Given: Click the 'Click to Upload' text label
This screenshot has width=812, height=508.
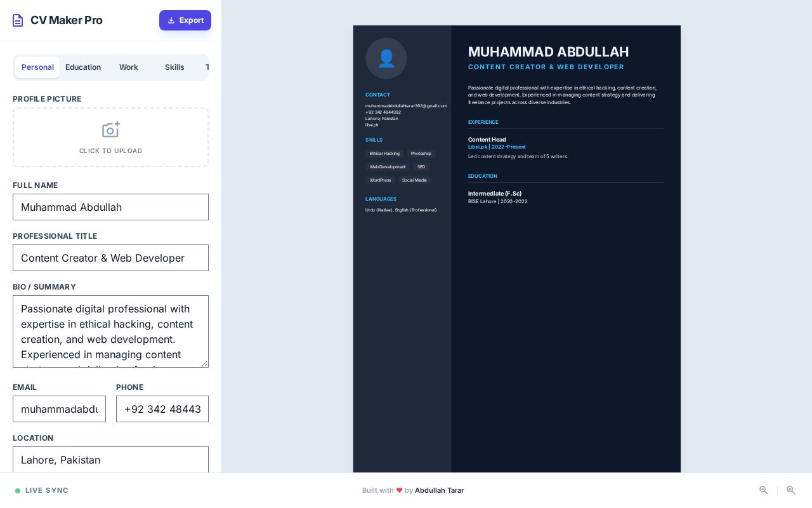Looking at the screenshot, I should pos(111,151).
